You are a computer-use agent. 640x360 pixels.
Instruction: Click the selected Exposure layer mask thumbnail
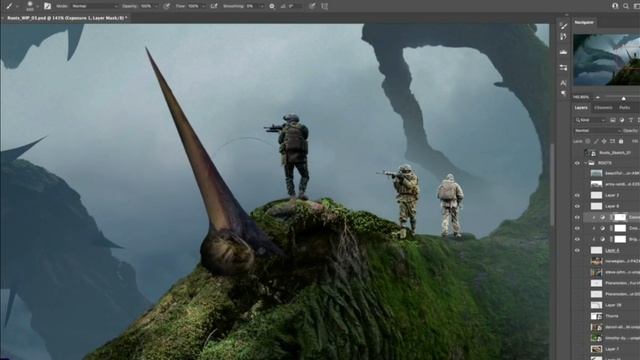coord(620,218)
